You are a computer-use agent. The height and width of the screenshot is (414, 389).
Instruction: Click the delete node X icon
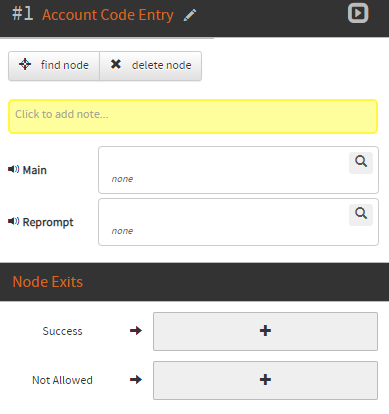[x=116, y=64]
